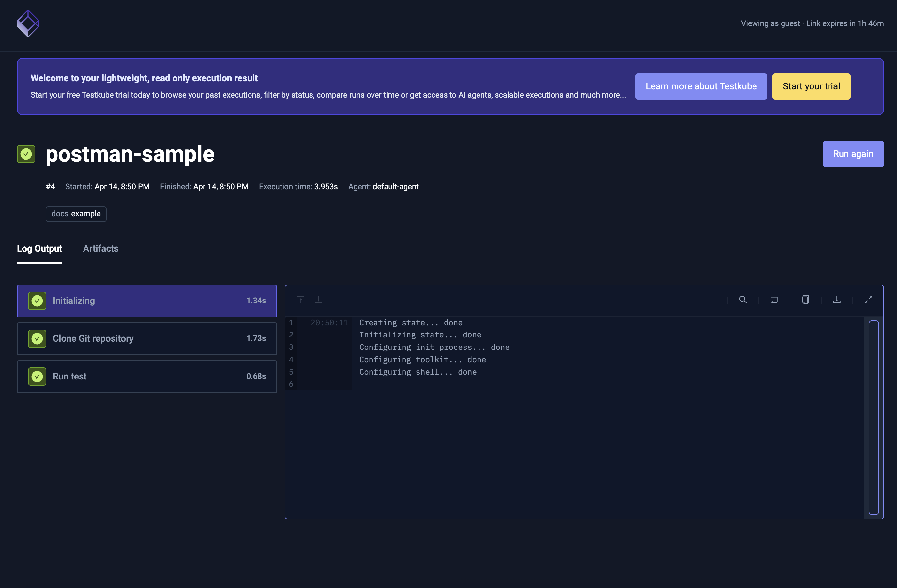Screen dimensions: 897x588
Task: Expand the log viewer to fullscreen
Action: point(868,300)
